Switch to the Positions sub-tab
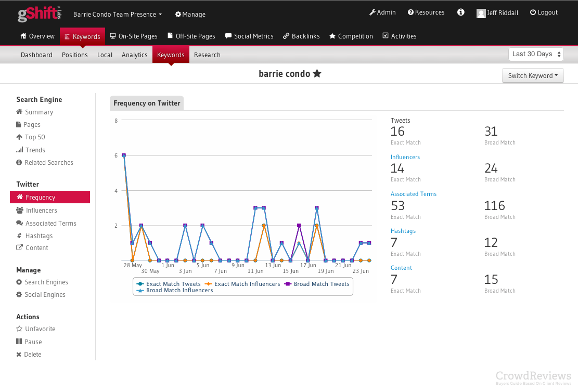The height and width of the screenshot is (392, 578). (x=74, y=55)
